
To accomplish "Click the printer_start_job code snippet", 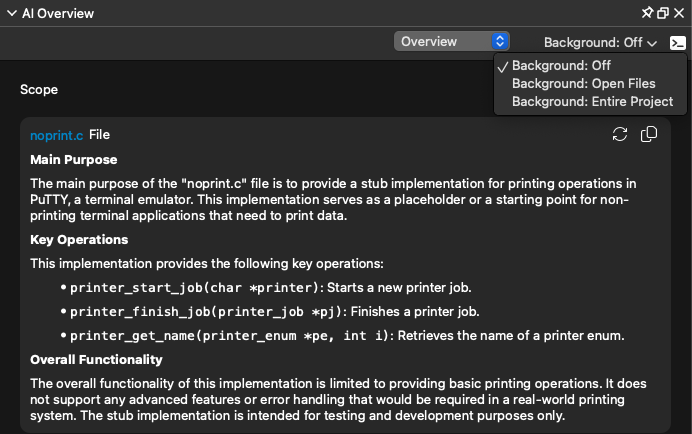I will tap(194, 288).
